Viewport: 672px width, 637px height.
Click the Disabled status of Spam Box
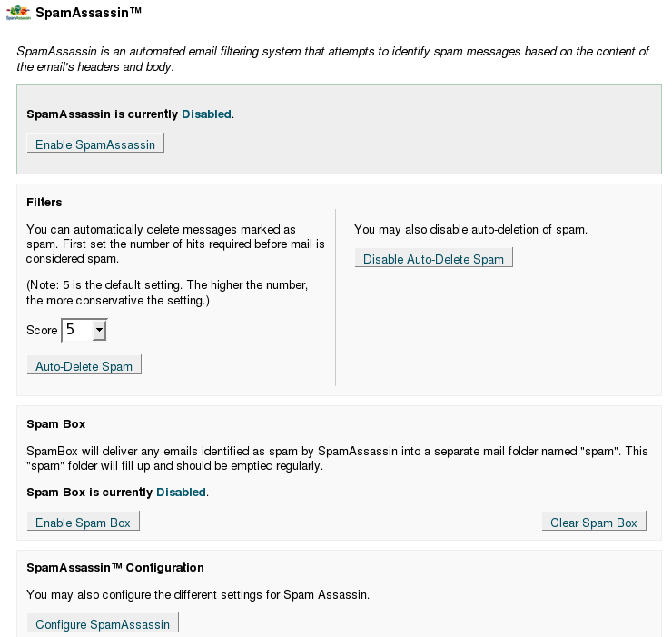182,493
